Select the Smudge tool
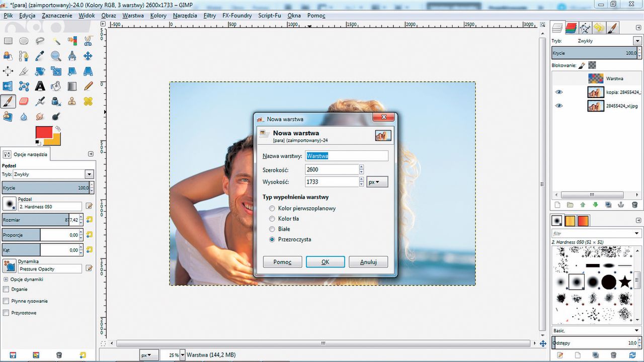 click(x=40, y=116)
